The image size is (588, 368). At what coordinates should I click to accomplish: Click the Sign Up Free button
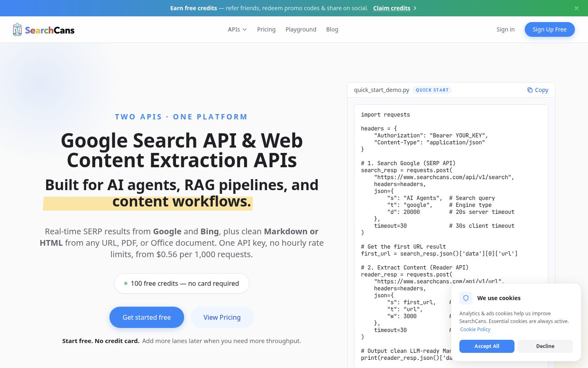coord(550,29)
